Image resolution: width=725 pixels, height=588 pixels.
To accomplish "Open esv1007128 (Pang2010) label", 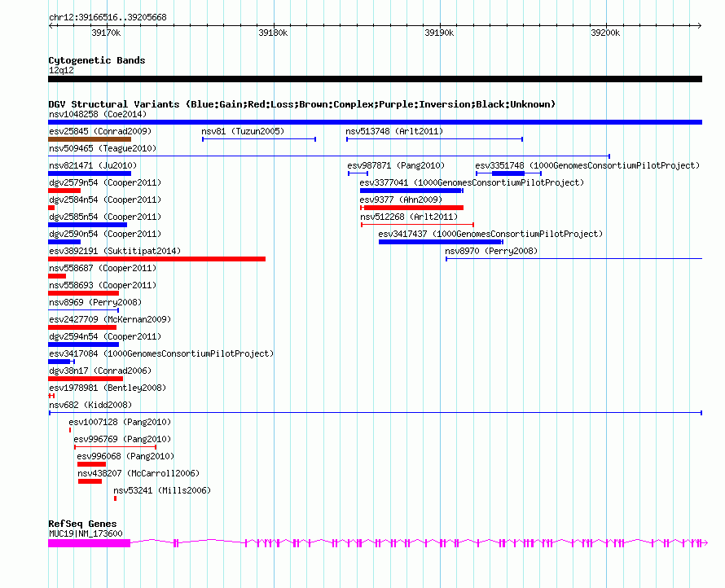I will (120, 422).
